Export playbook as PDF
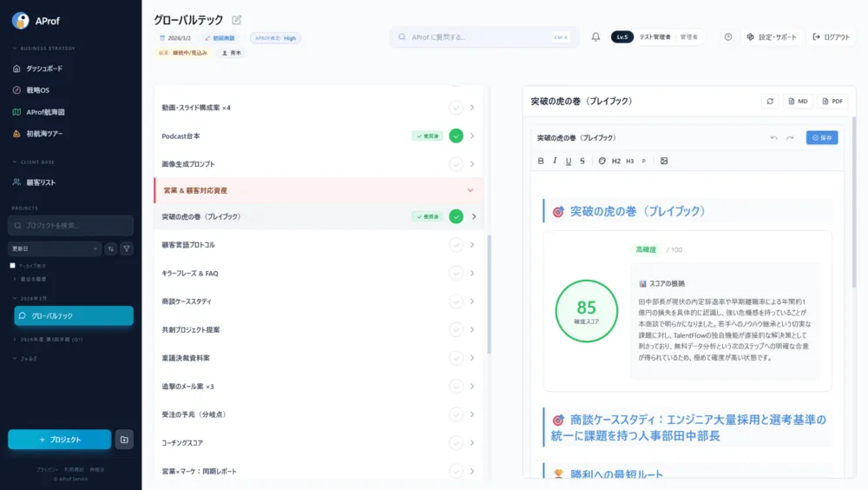 coord(832,102)
